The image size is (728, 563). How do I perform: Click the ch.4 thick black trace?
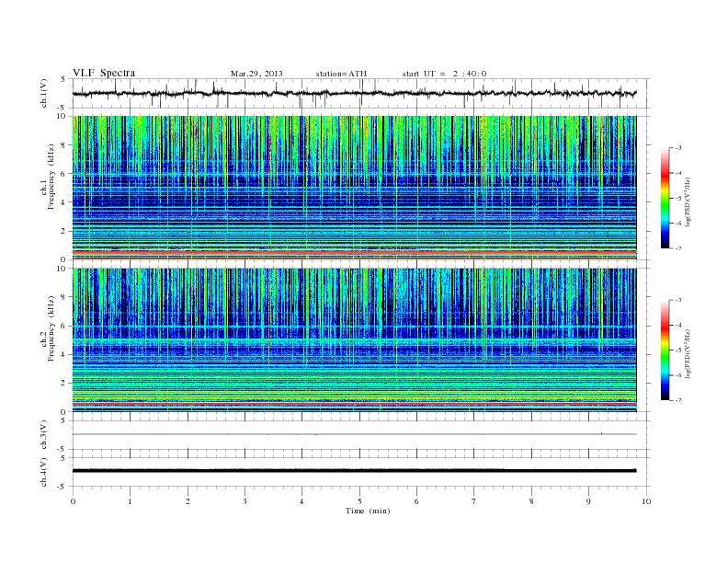pyautogui.click(x=355, y=471)
